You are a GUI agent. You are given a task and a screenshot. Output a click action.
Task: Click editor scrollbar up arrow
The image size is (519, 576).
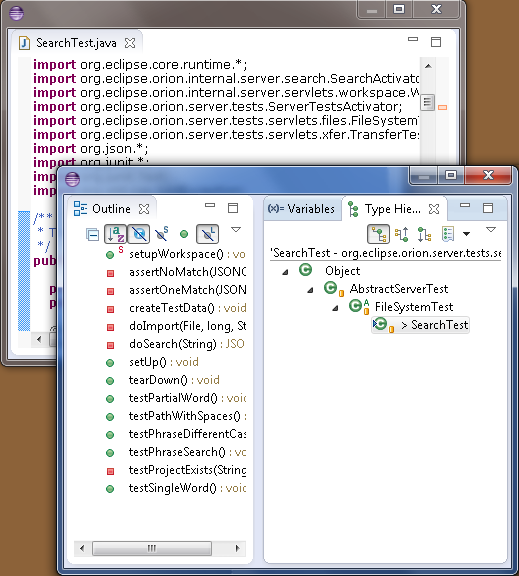coord(428,66)
